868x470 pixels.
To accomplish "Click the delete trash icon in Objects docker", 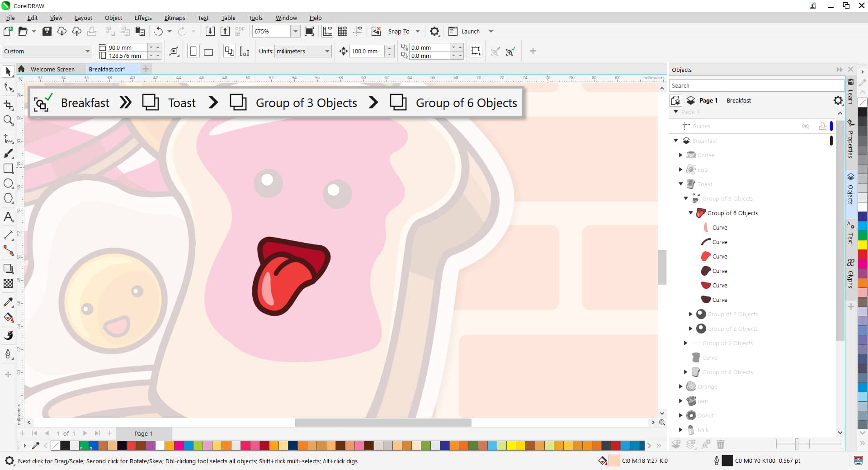I will click(721, 444).
